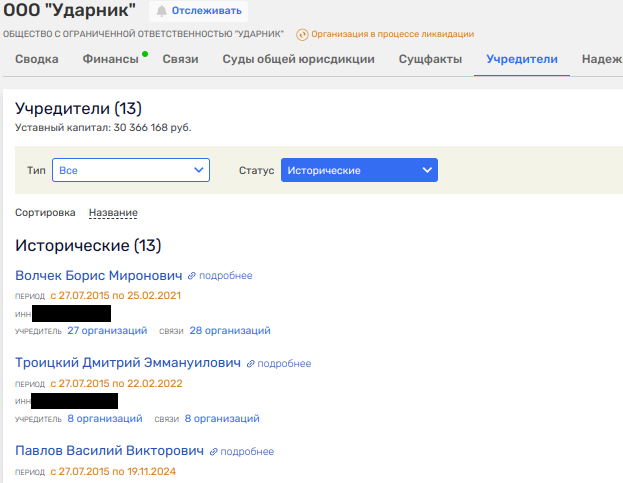623x483 pixels.
Task: Click подробнее for Волчек Борис Миронович
Action: click(x=226, y=276)
